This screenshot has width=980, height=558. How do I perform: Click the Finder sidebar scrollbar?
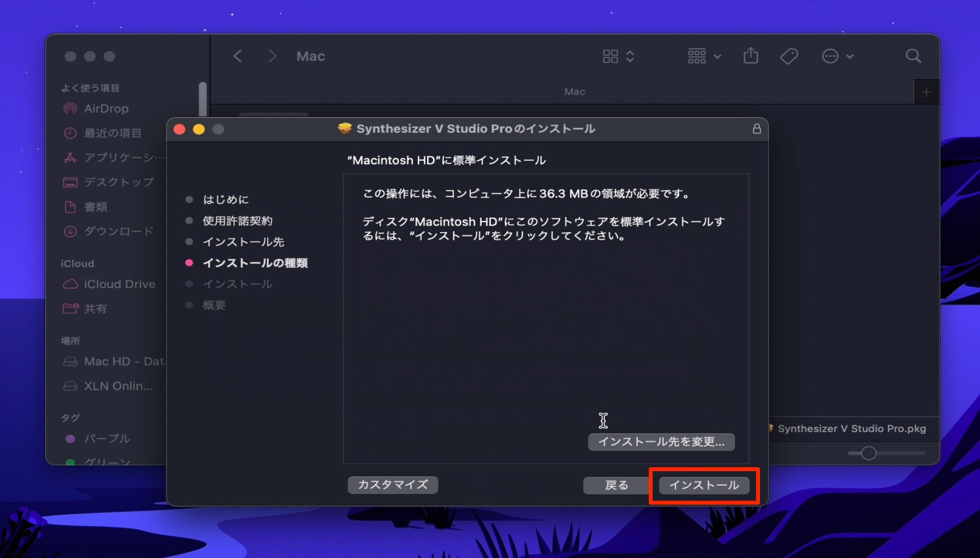tap(203, 99)
